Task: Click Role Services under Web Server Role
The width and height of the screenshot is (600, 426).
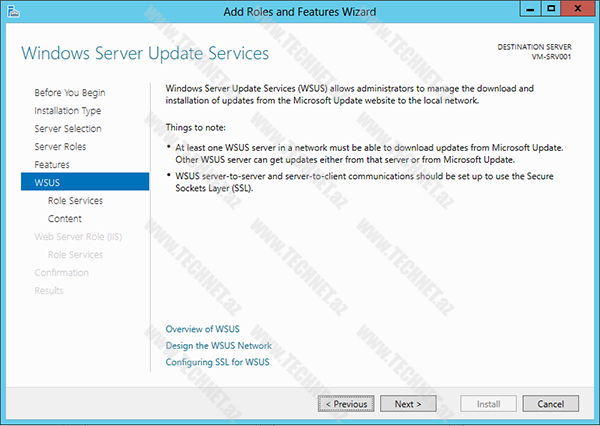Action: click(x=75, y=255)
